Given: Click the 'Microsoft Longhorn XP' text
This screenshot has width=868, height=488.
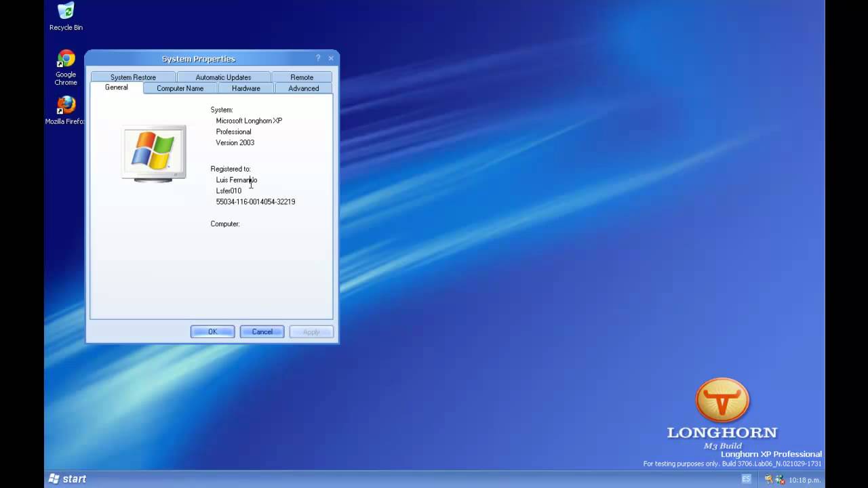Looking at the screenshot, I should [x=249, y=121].
